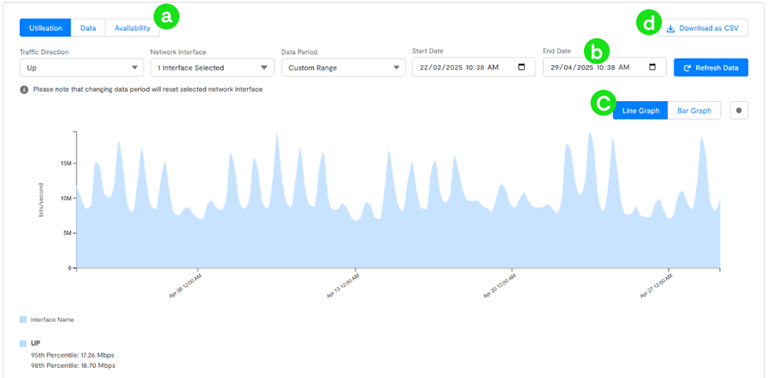Click the 15M y-axis label

pos(66,164)
